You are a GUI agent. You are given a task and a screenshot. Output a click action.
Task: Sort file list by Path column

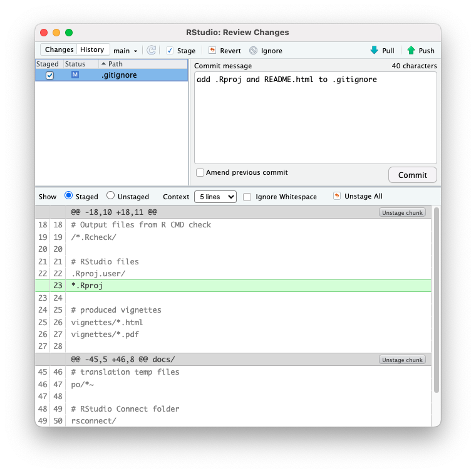click(x=115, y=64)
